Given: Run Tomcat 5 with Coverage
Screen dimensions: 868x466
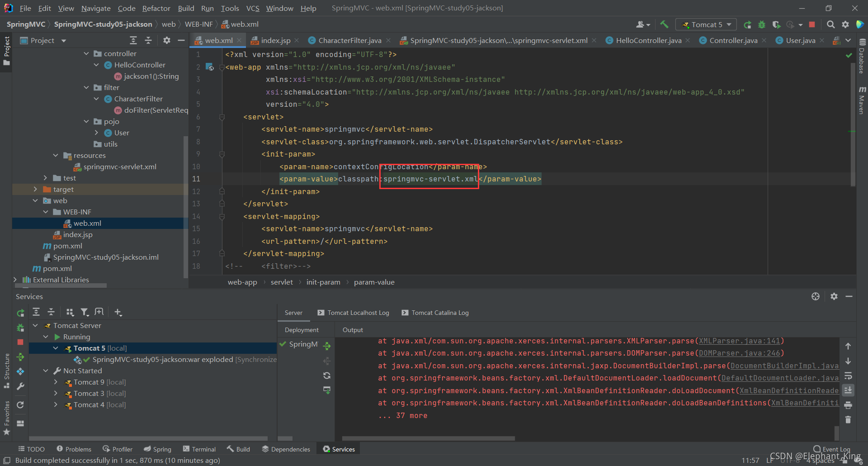Looking at the screenshot, I should pos(776,24).
